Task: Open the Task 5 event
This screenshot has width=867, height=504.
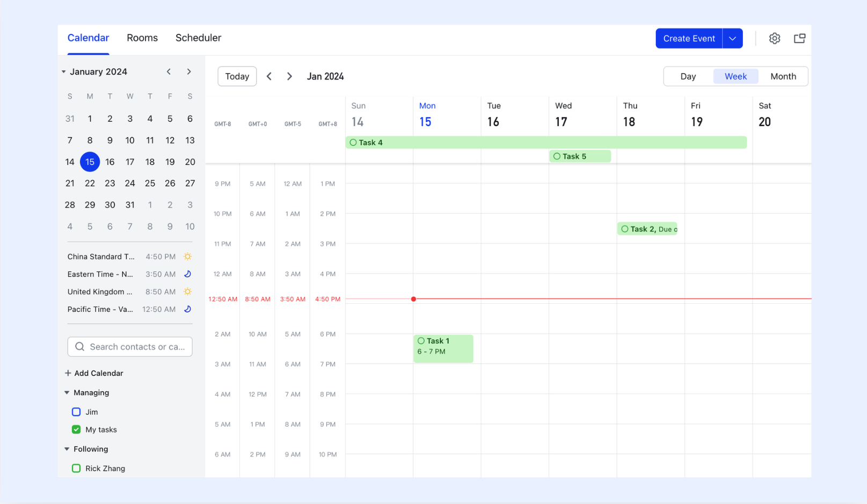Action: pos(580,157)
